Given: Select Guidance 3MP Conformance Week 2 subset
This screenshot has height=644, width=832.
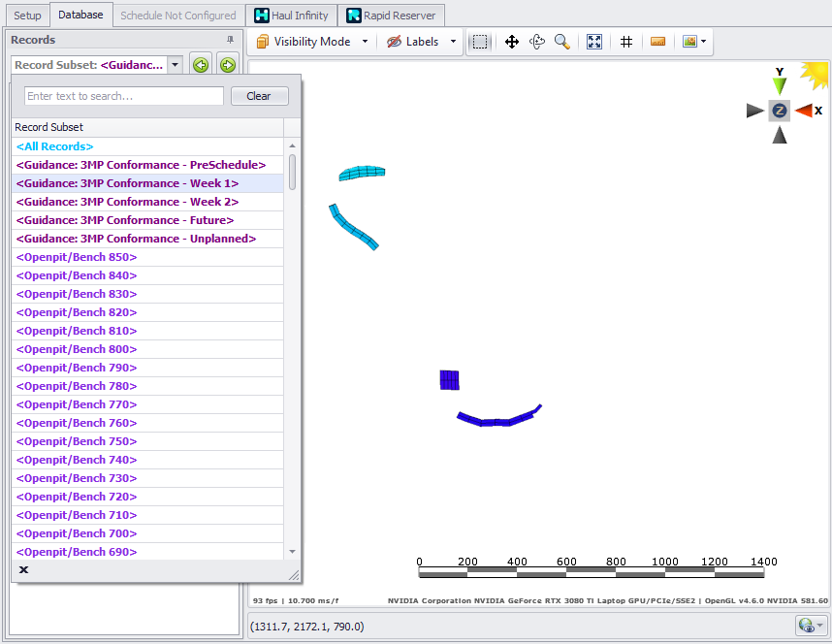Looking at the screenshot, I should (x=127, y=202).
